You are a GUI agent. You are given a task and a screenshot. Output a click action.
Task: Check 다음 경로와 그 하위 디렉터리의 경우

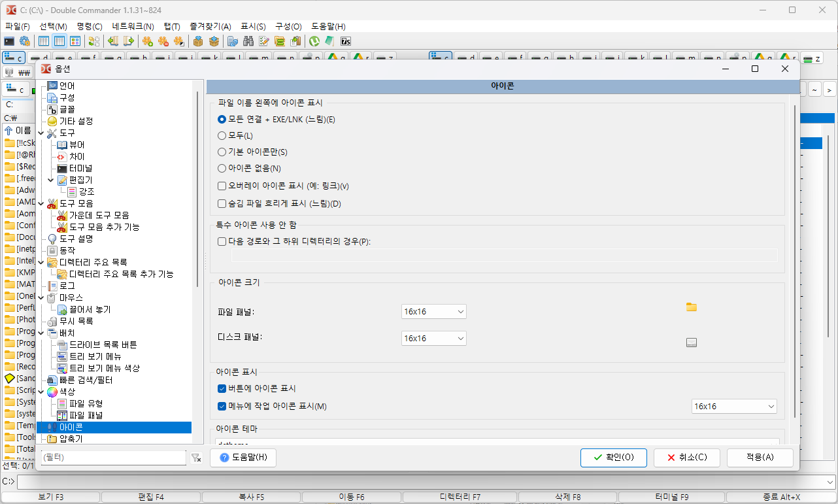(222, 242)
